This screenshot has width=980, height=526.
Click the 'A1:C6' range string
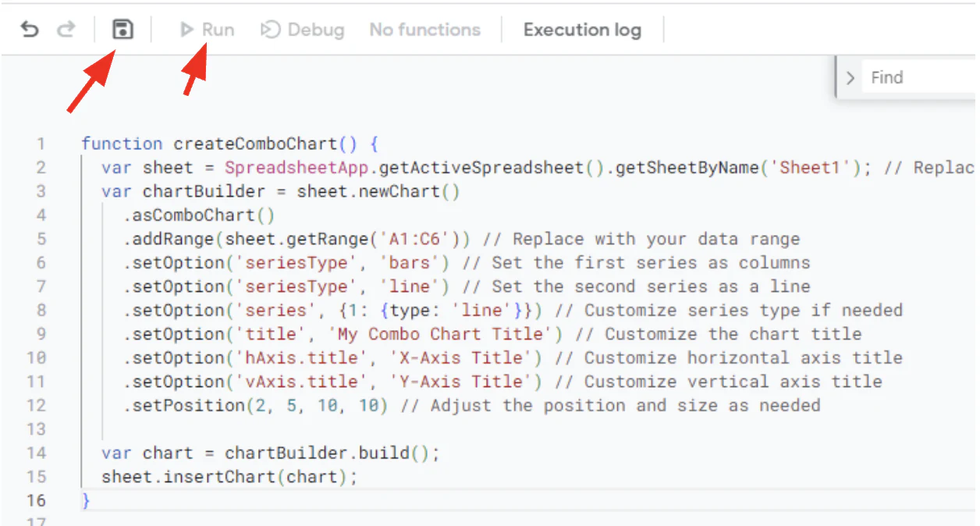point(421,239)
